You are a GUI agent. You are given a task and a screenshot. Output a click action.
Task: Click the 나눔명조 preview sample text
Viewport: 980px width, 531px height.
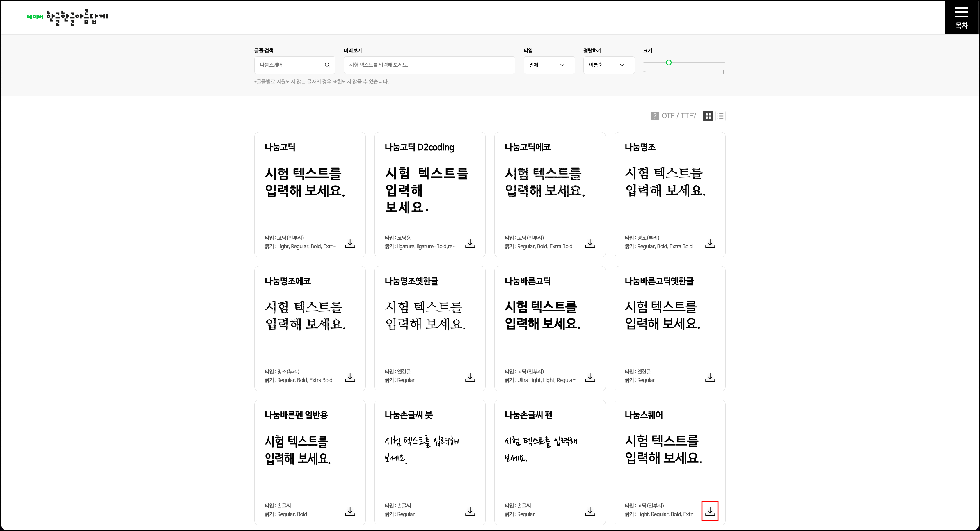click(x=665, y=182)
